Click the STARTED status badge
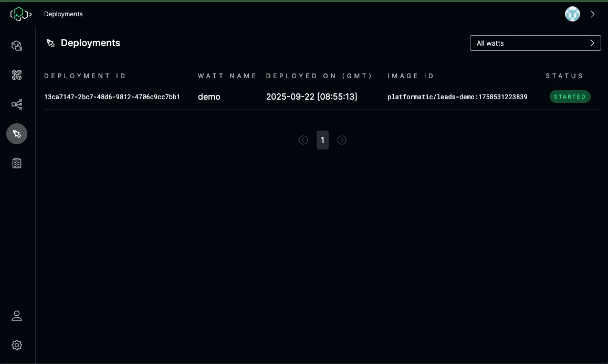Image resolution: width=608 pixels, height=364 pixels. coord(570,97)
